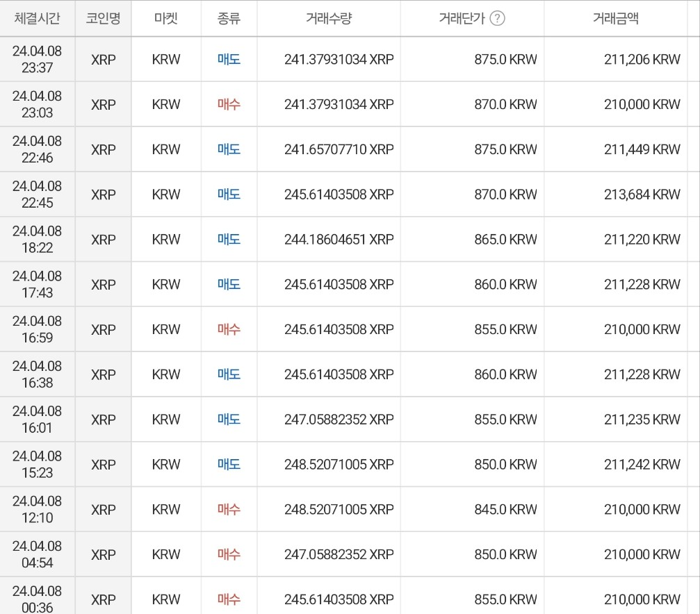Click KRW market cell in 12:10 row
Screen dimensions: 700x614
166,510
